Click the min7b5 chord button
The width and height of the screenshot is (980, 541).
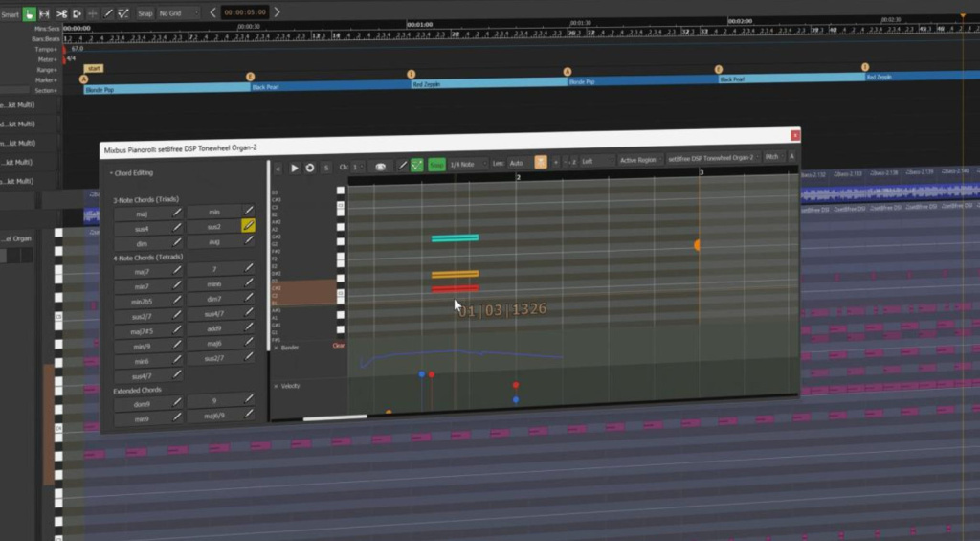pyautogui.click(x=142, y=302)
